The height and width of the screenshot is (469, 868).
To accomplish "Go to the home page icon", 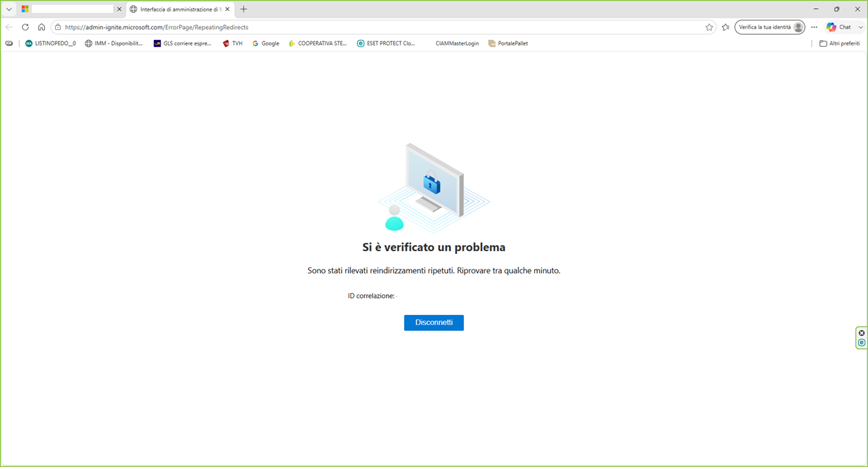I will point(41,27).
